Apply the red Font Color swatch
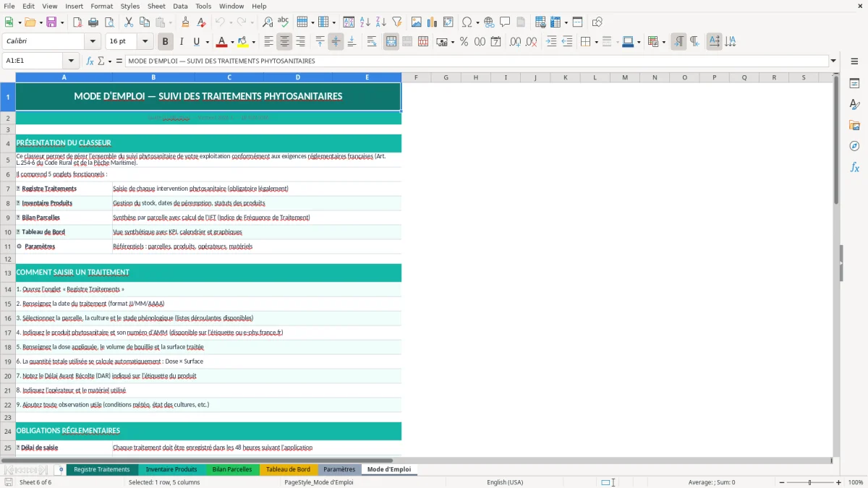 click(221, 42)
